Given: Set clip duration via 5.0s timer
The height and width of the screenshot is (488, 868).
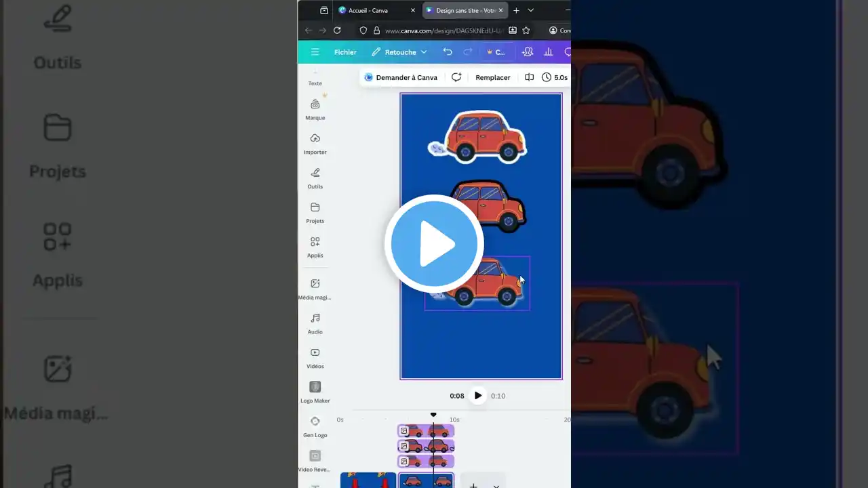Looking at the screenshot, I should pyautogui.click(x=555, y=77).
